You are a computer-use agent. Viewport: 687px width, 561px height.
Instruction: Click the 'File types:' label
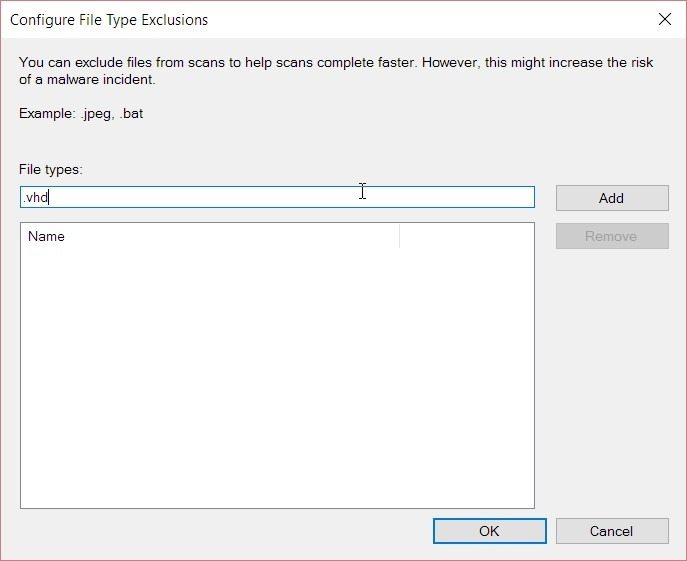51,169
